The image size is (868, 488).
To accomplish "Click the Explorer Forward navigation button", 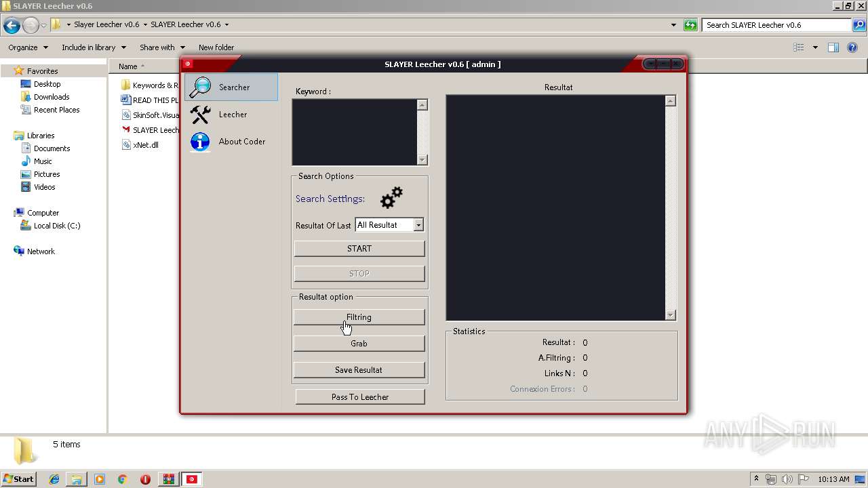I will [31, 26].
